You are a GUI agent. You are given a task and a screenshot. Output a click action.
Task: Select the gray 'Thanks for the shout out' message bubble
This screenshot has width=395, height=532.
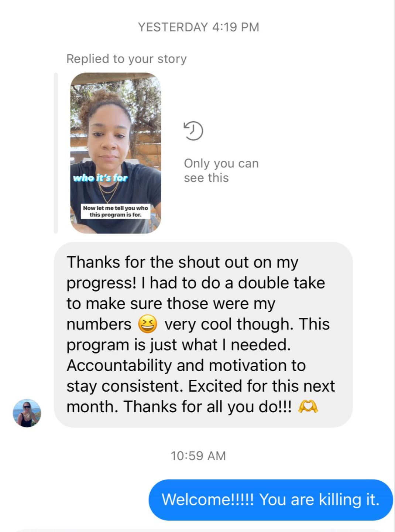coord(203,335)
